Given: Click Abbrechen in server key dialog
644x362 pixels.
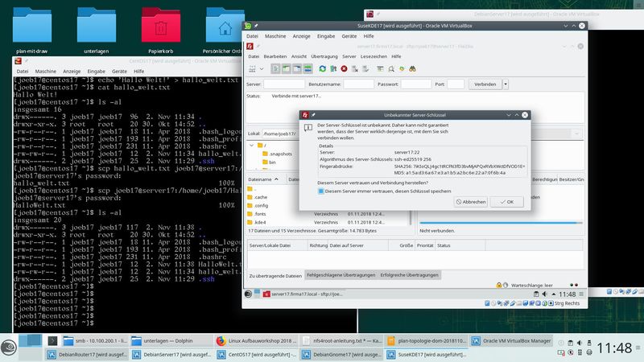Looking at the screenshot, I should coord(471,202).
